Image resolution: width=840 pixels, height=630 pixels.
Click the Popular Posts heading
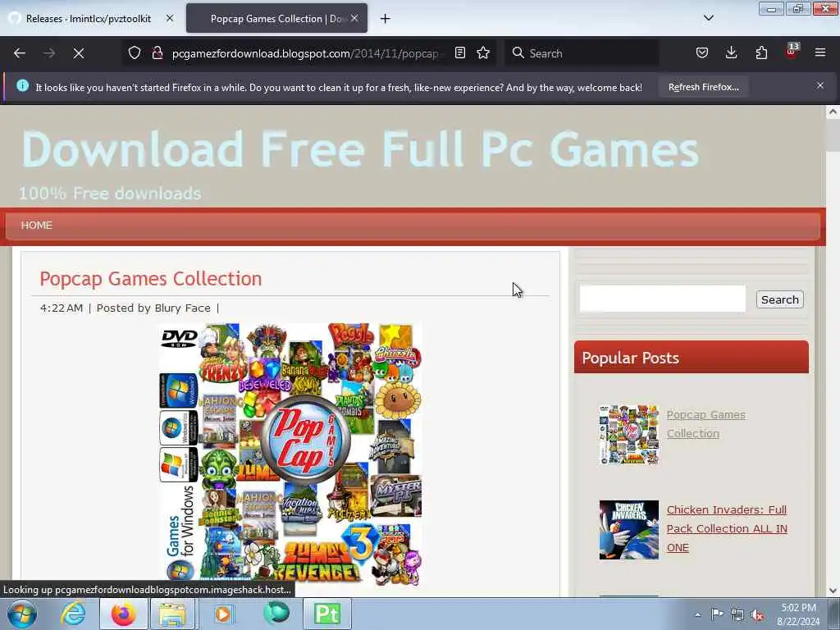pyautogui.click(x=630, y=358)
